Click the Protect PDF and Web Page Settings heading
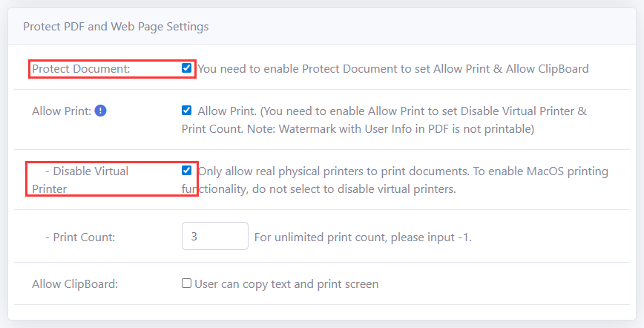Screen dimensions: 644x328 (116, 27)
